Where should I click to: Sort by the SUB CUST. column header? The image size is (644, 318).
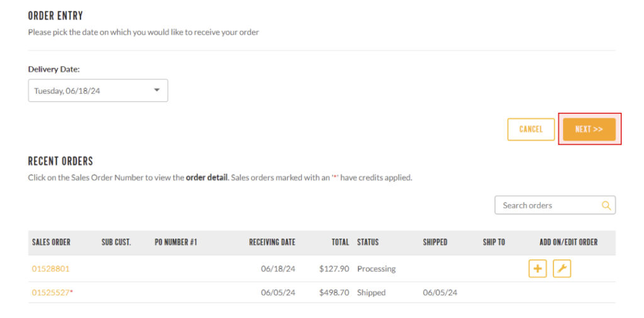(116, 242)
